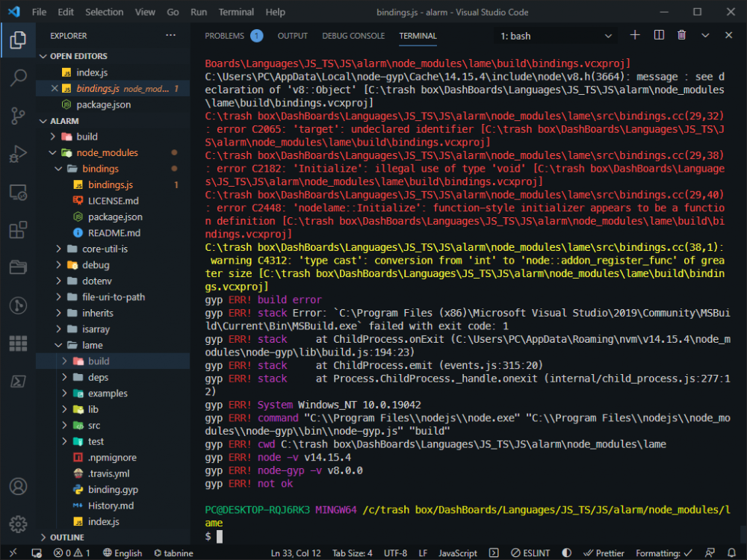Open the Extensions view
The height and width of the screenshot is (560, 747).
18,230
